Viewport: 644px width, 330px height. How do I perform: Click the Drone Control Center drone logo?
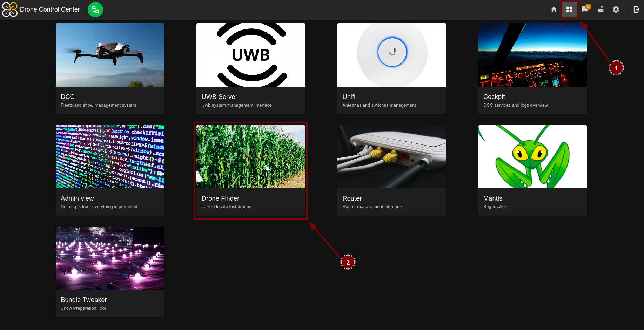[10, 9]
